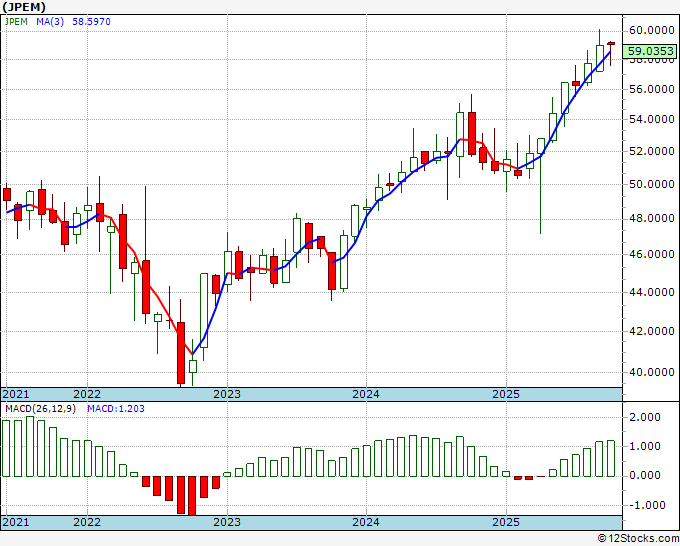Click the 44.0000 price axis label

tap(651, 292)
